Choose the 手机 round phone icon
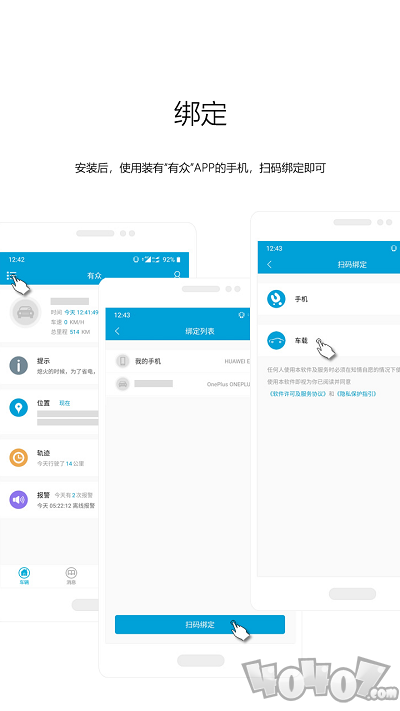The image size is (400, 711). [x=276, y=299]
